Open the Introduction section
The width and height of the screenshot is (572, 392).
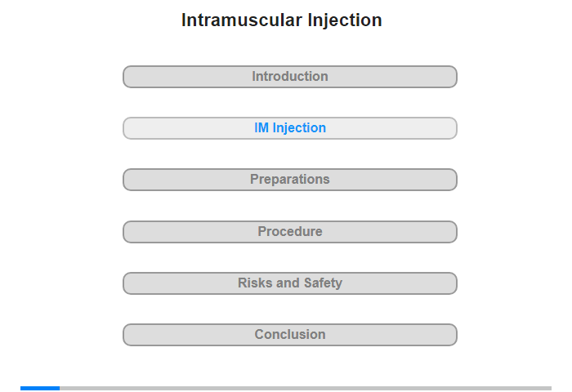click(289, 77)
